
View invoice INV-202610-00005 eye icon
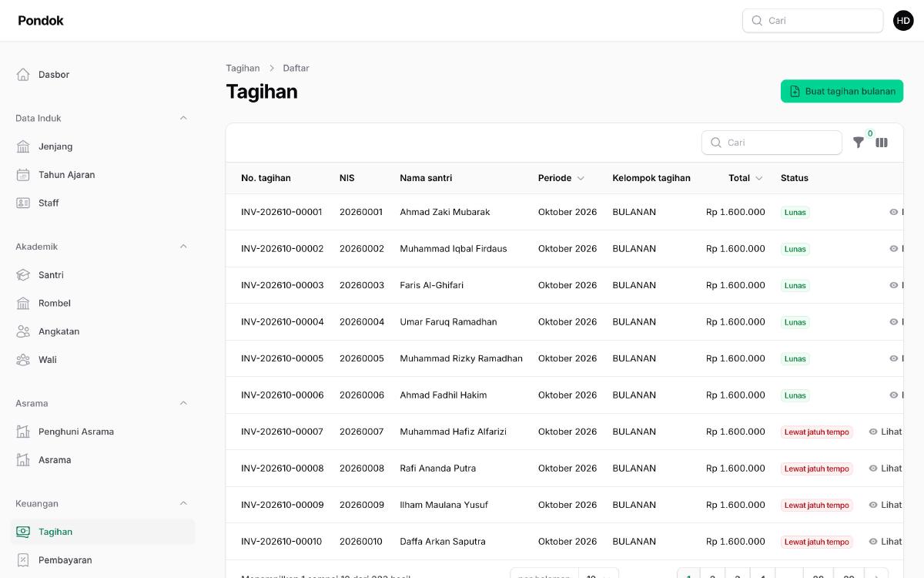coord(894,358)
